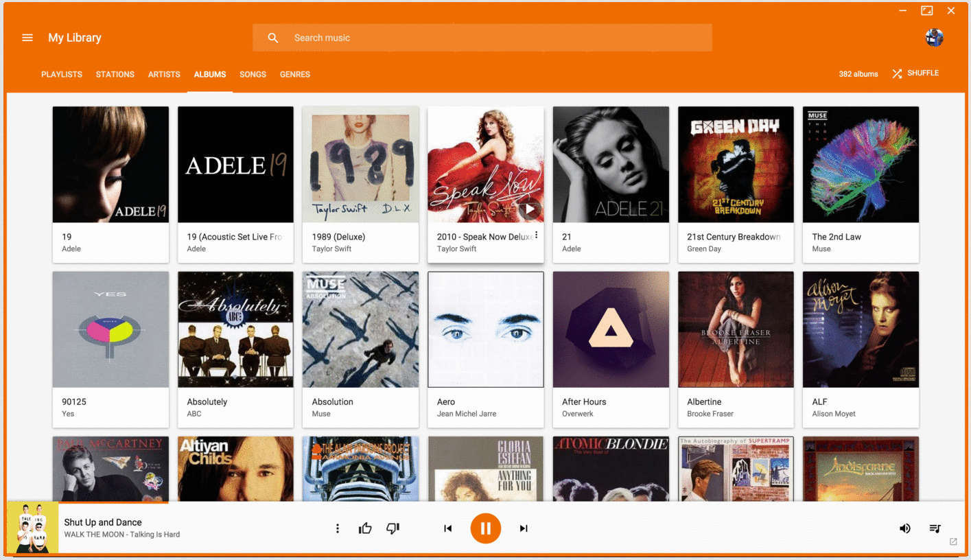Switch to the Songs tab

(253, 74)
